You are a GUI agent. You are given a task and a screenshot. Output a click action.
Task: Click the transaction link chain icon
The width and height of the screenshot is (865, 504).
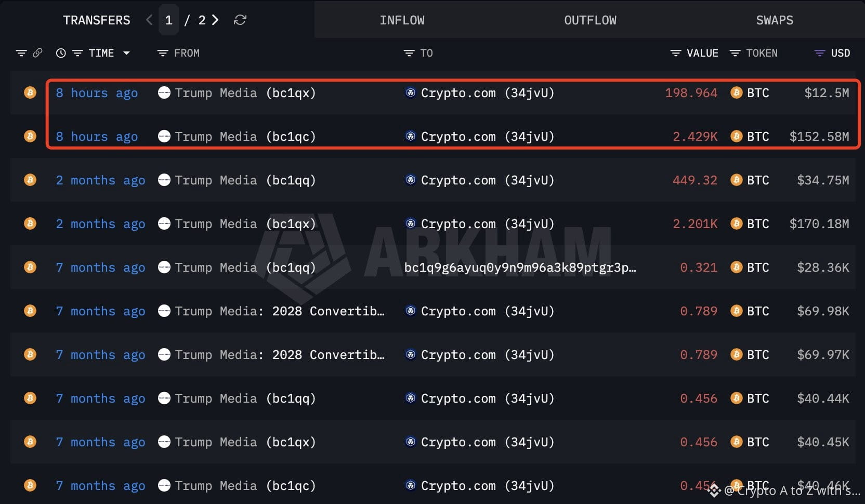[37, 53]
